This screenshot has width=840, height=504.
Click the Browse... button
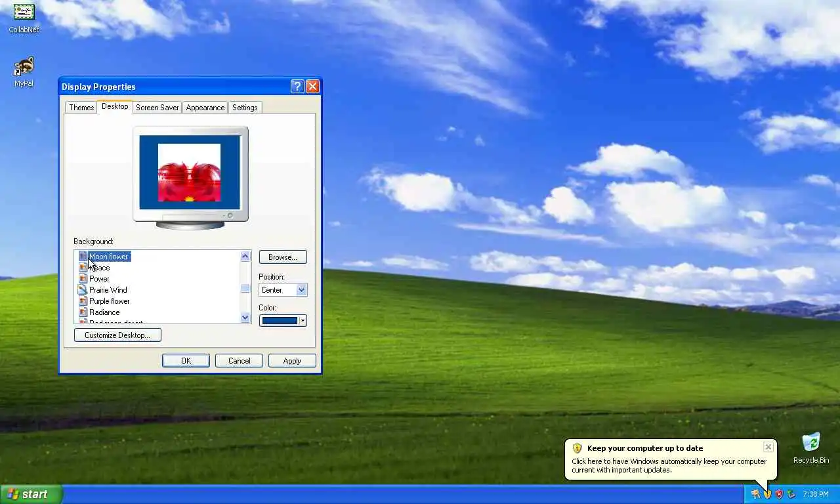[x=283, y=257]
